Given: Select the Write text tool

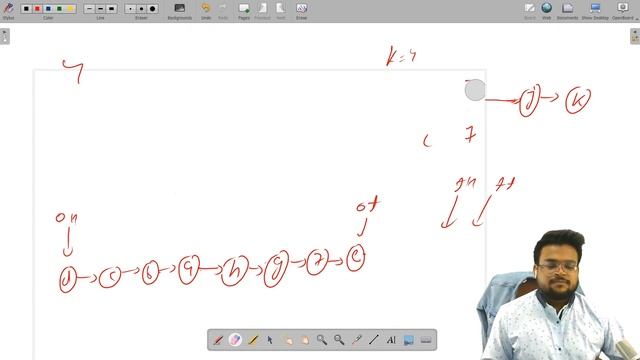Looking at the screenshot, I should 391,340.
